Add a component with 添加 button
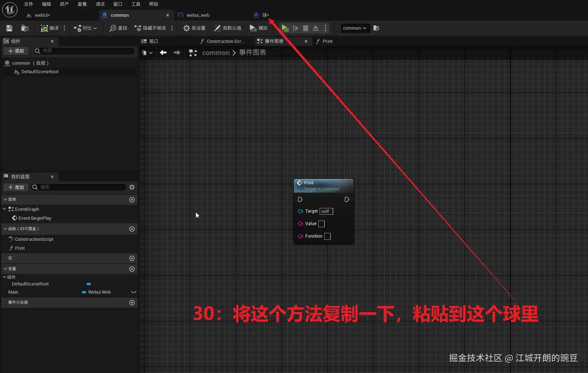The width and height of the screenshot is (588, 373). (16, 51)
